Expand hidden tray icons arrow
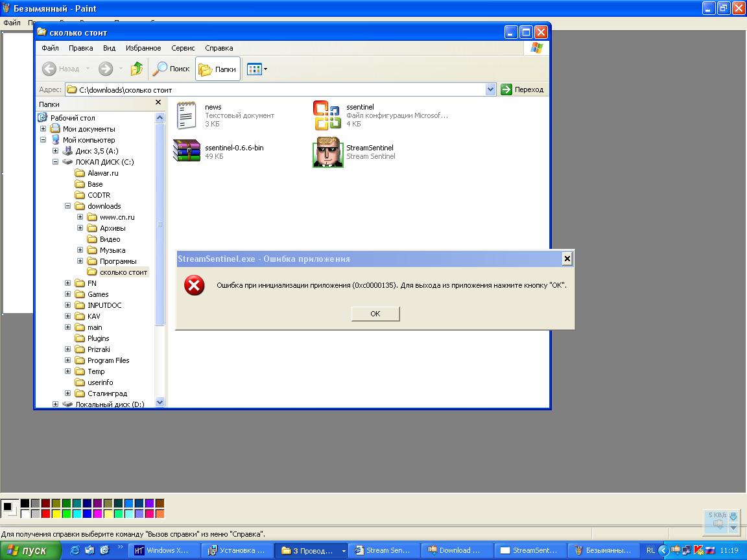 [x=663, y=550]
